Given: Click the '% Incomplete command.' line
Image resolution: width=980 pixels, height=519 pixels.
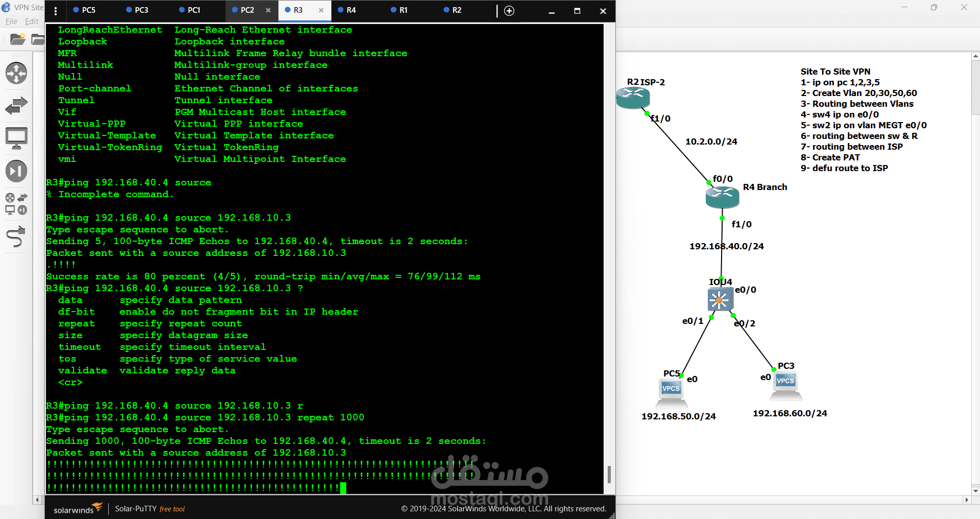Looking at the screenshot, I should point(110,194).
